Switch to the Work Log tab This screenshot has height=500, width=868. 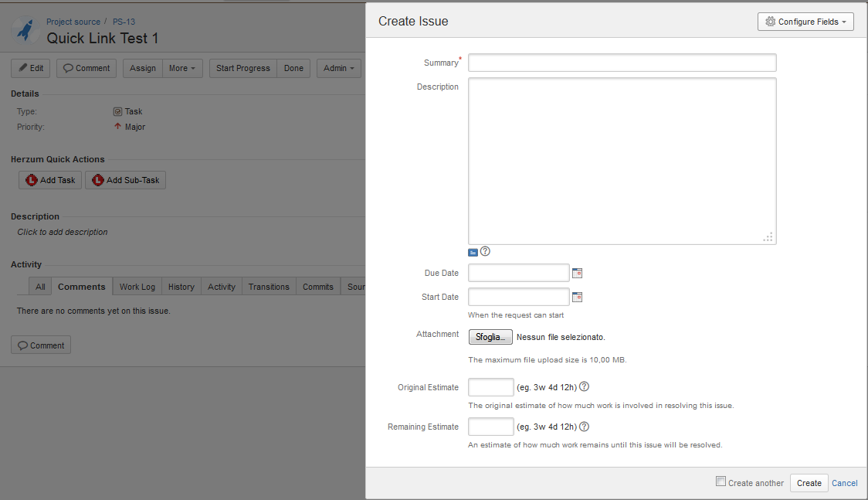point(137,287)
